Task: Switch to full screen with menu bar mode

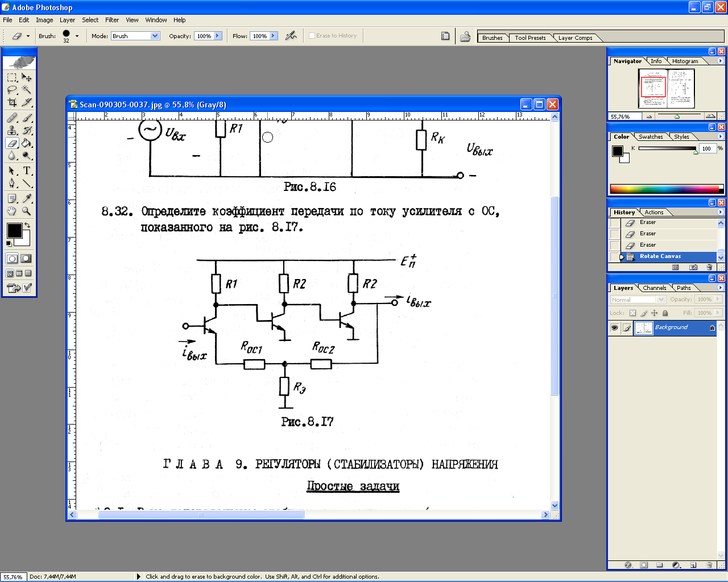Action: [x=19, y=273]
